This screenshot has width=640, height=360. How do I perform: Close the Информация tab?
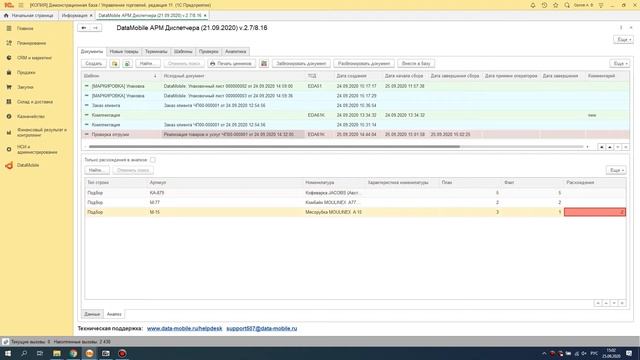point(91,16)
